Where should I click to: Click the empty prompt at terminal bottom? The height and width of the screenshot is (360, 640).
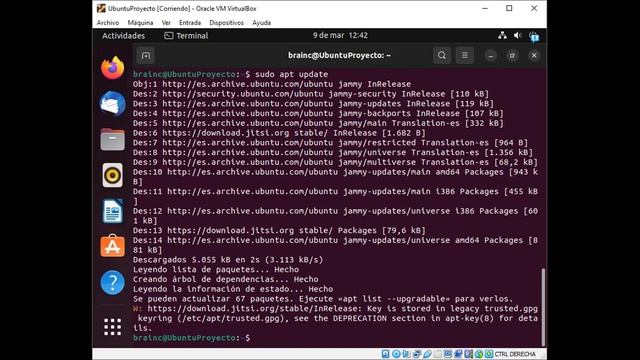tap(192, 338)
